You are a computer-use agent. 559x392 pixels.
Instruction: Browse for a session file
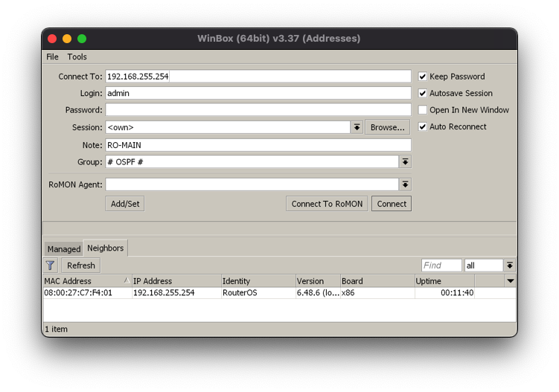(x=387, y=127)
